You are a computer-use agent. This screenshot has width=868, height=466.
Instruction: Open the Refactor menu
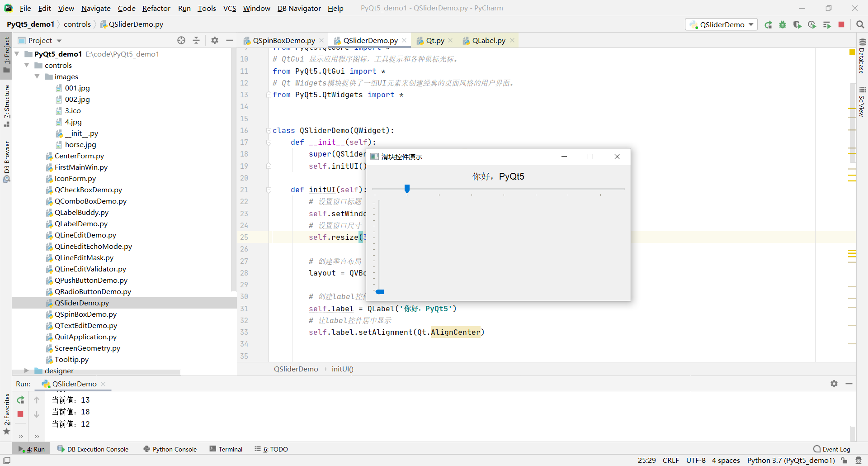point(156,8)
